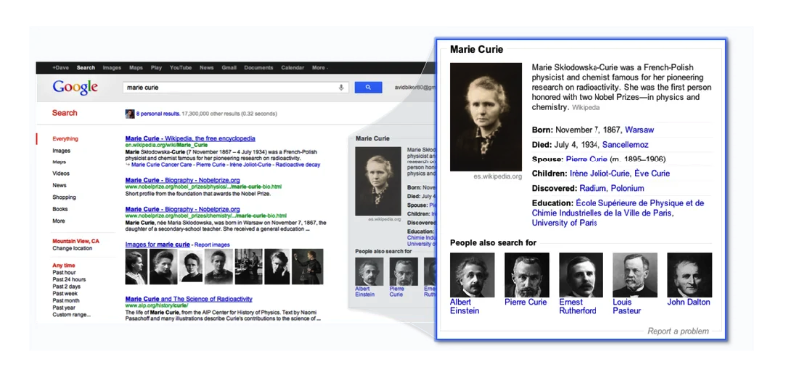Image resolution: width=790 pixels, height=368 pixels.
Task: Open the Marie Curie Wikipedia result
Action: [190, 139]
